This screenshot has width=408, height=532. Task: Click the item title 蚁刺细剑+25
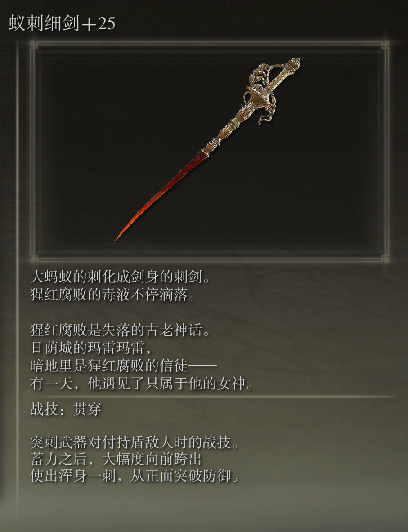point(62,23)
